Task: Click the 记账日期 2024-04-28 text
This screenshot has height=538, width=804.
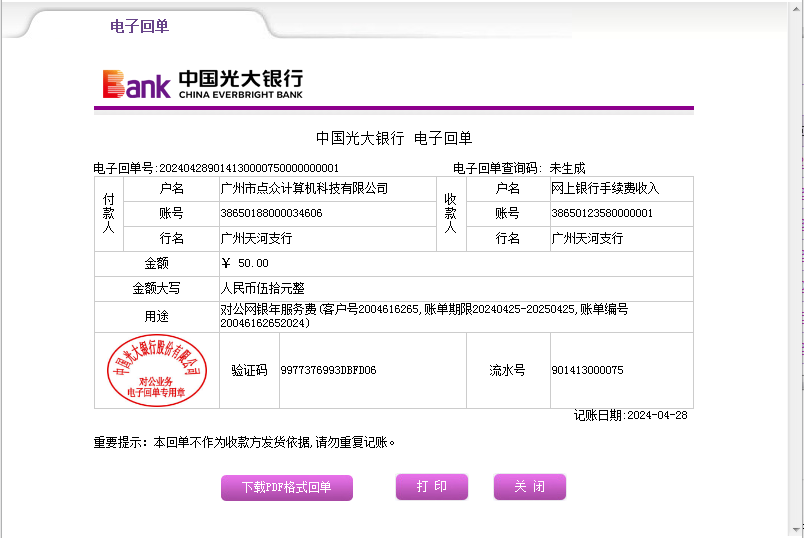Action: [630, 415]
